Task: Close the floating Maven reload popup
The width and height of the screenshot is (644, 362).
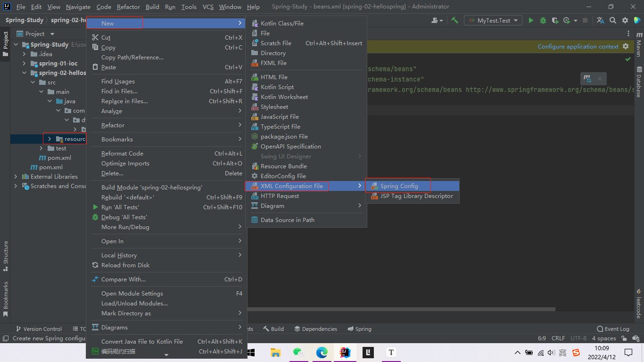Action: [x=600, y=79]
